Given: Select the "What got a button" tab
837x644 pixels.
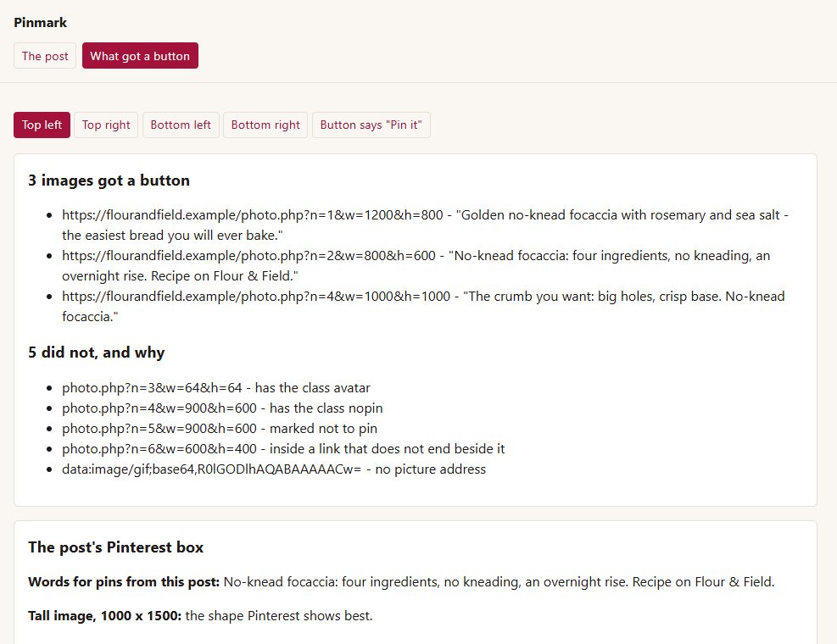Looking at the screenshot, I should [140, 56].
